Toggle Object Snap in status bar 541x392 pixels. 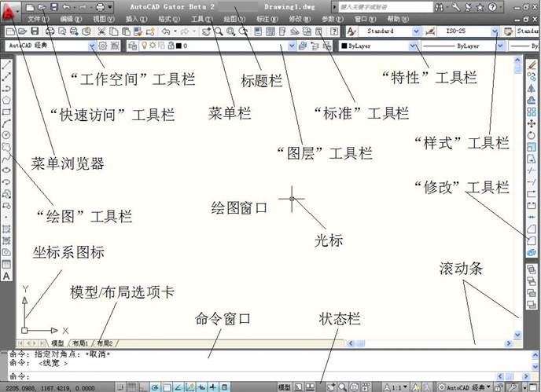coord(167,387)
